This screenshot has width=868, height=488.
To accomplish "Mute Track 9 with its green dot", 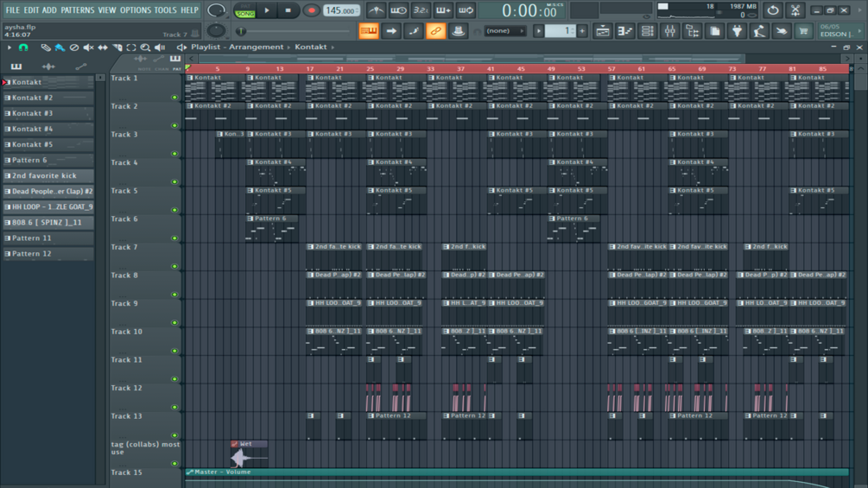I will point(174,322).
